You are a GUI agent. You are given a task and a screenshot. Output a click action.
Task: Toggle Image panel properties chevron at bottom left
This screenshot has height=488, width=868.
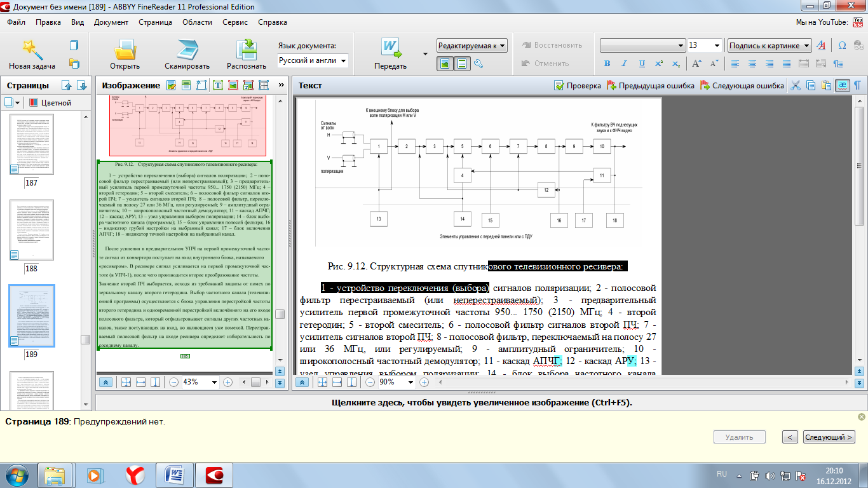point(106,382)
